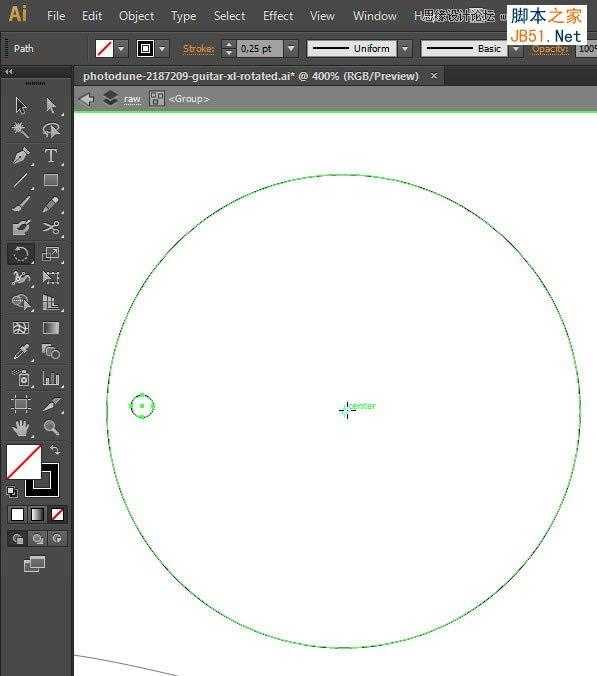Expand the Uniform width profile dropdown
Viewport: 597px width, 676px height.
click(405, 49)
